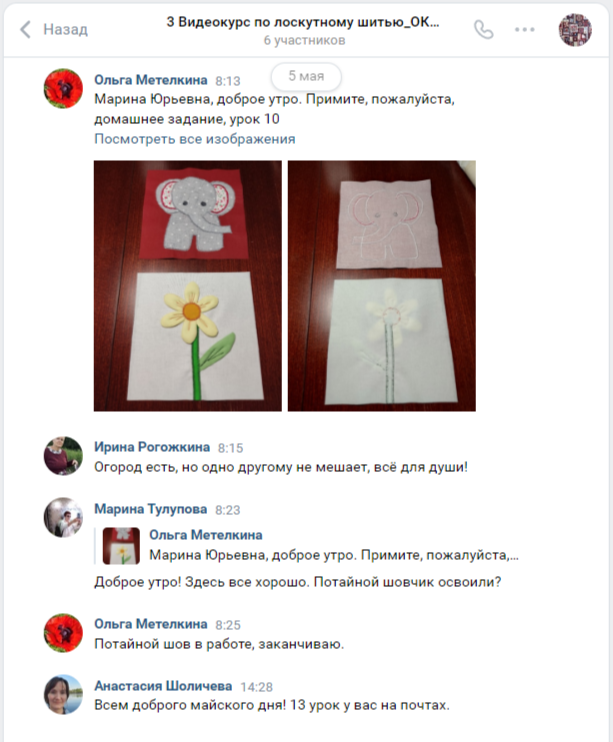Jump to quoted Ольга Метелкина reply message
The height and width of the screenshot is (742, 613).
[x=311, y=546]
